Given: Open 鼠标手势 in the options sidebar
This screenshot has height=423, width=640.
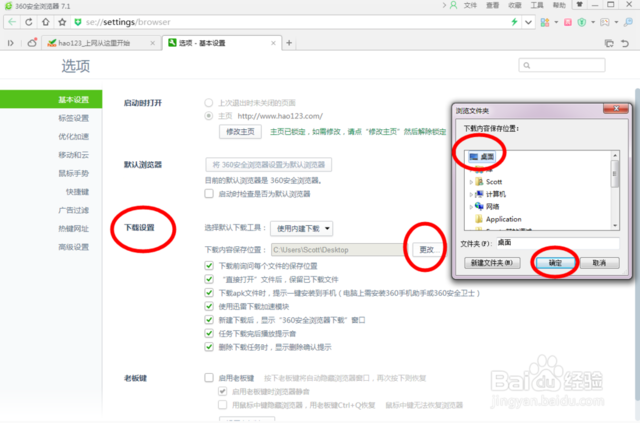Looking at the screenshot, I should (73, 173).
